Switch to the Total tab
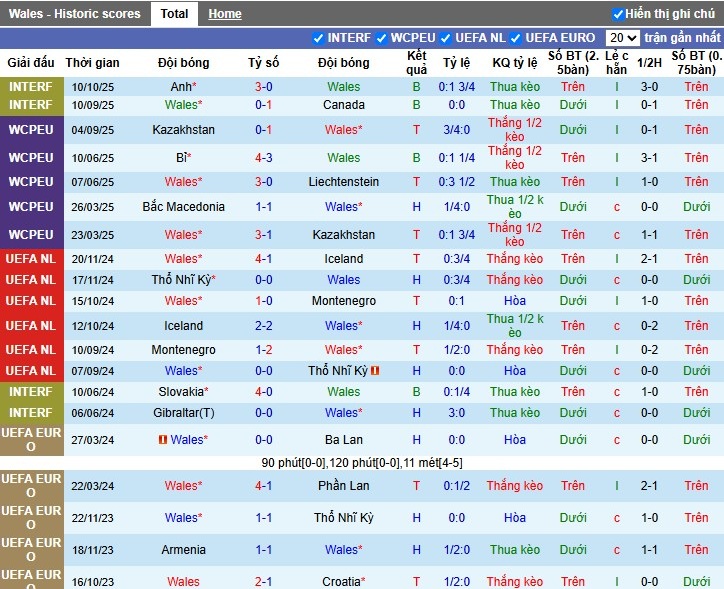 coord(174,14)
